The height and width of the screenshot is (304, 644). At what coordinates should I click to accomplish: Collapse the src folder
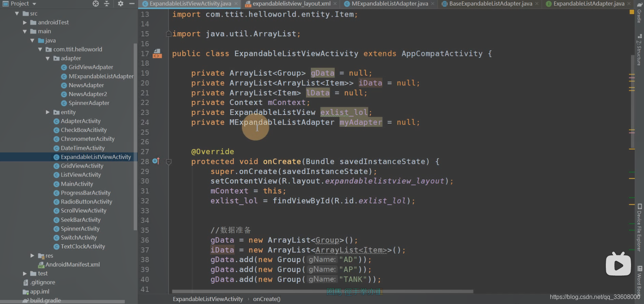(17, 14)
